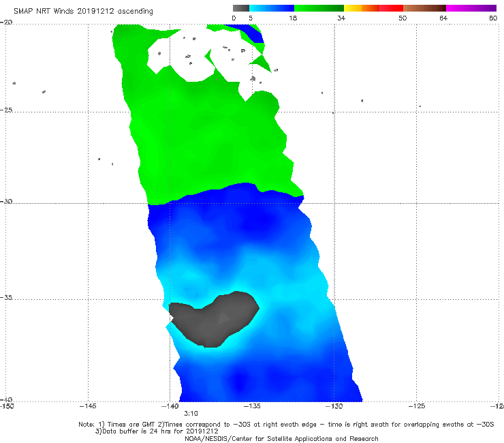Screen dimensions: 504x443
Task: Click the title 'SMAP NRT Winds 20191212 ascending'
Action: click(x=83, y=12)
